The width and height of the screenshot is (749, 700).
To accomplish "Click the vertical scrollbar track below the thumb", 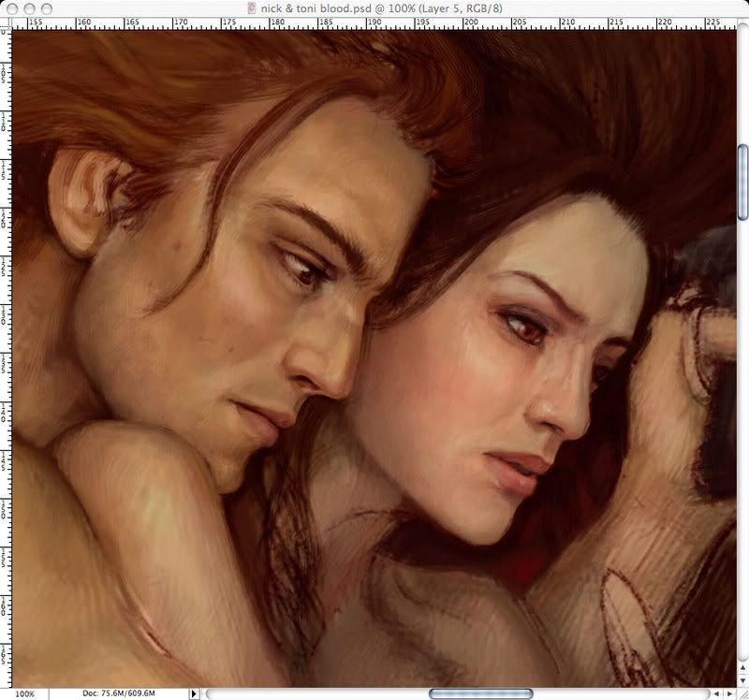I will point(742,421).
